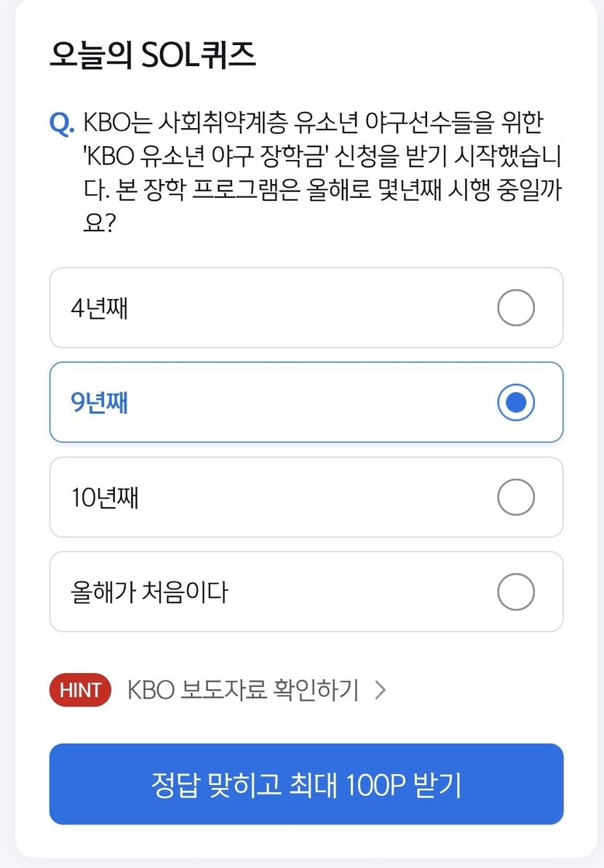Image resolution: width=604 pixels, height=868 pixels.
Task: Select the 4년째 radio button
Action: pos(516,308)
